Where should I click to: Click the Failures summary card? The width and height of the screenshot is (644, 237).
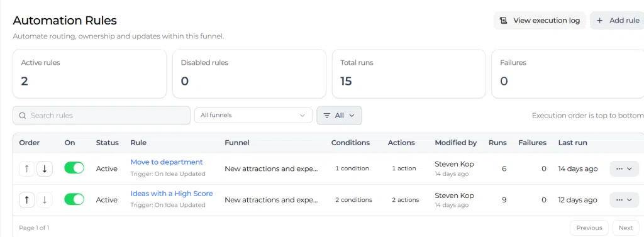pyautogui.click(x=568, y=74)
